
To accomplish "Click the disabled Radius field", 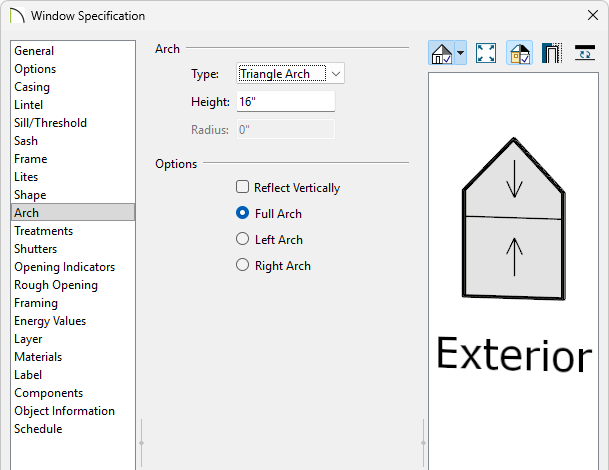I will pyautogui.click(x=285, y=129).
